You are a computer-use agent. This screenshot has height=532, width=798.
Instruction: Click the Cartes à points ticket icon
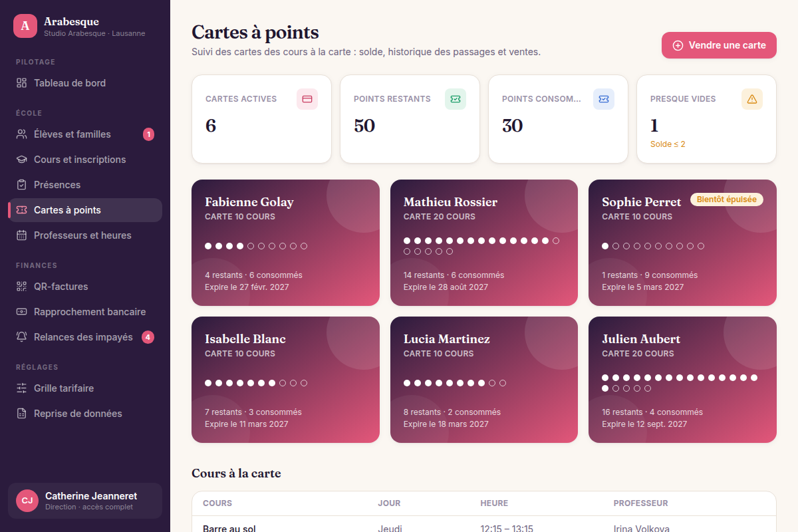point(21,210)
